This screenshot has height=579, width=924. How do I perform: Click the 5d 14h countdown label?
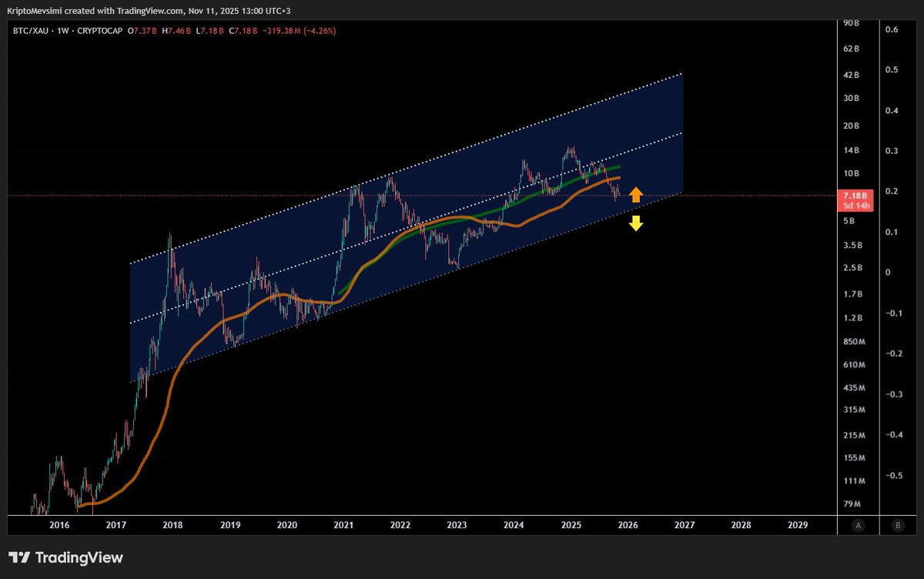point(856,206)
